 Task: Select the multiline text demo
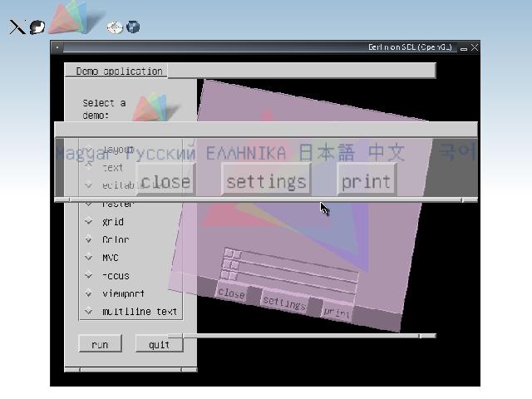[x=89, y=312]
